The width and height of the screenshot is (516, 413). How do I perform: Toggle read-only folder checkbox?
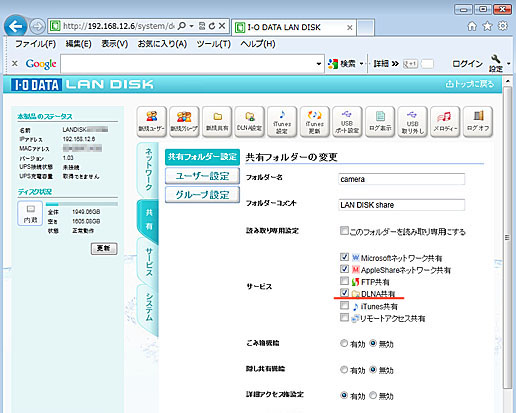coord(344,231)
